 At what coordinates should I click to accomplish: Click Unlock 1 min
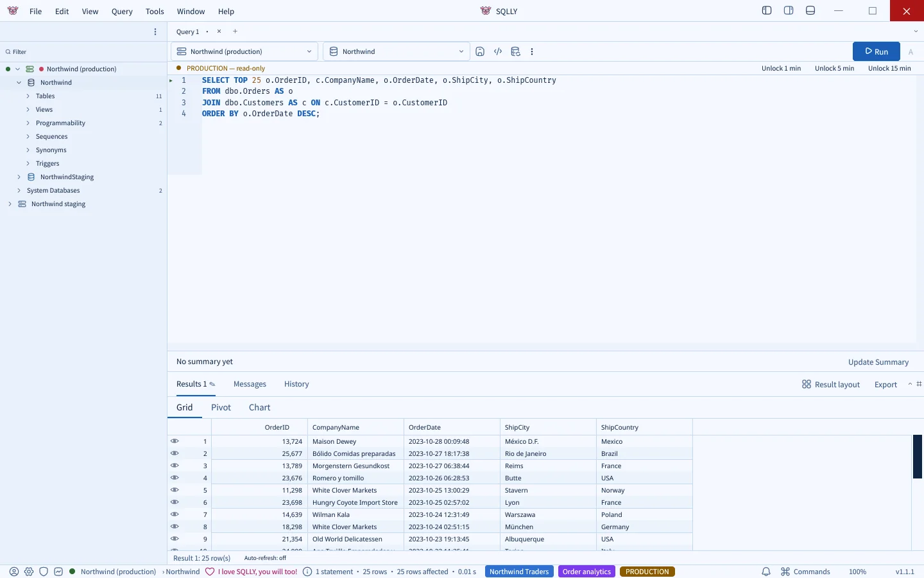pos(782,68)
